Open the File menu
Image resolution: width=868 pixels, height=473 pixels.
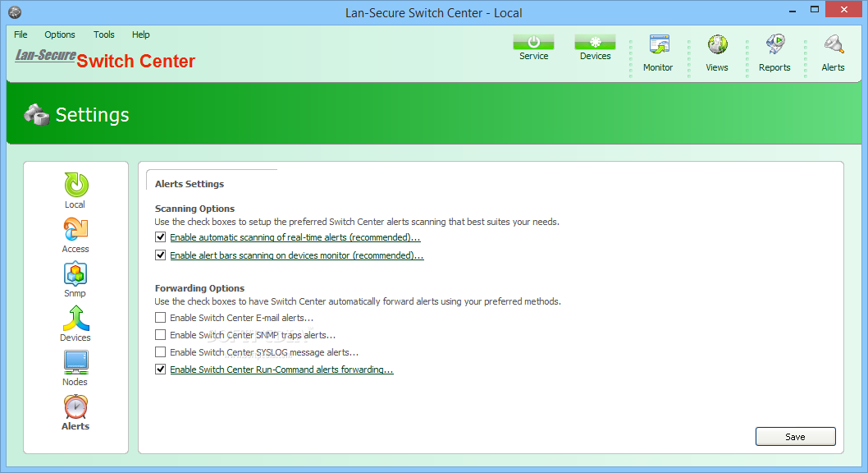click(x=21, y=34)
